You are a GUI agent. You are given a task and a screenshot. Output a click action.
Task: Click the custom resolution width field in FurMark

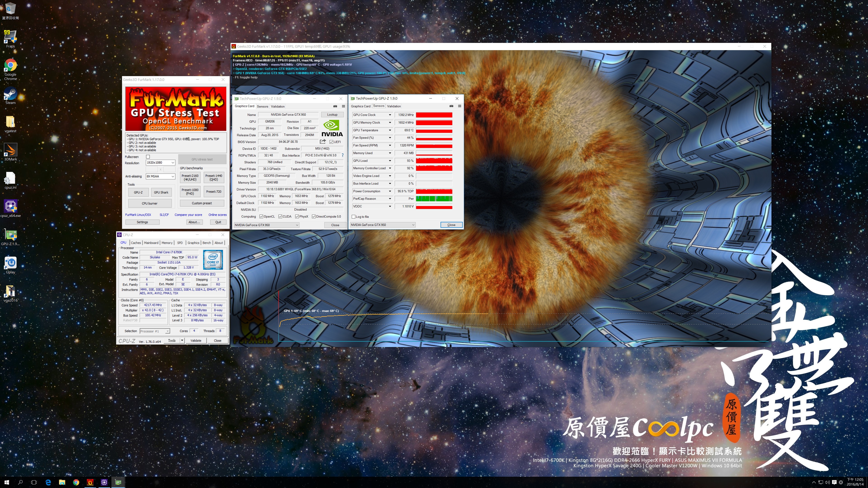152,169
